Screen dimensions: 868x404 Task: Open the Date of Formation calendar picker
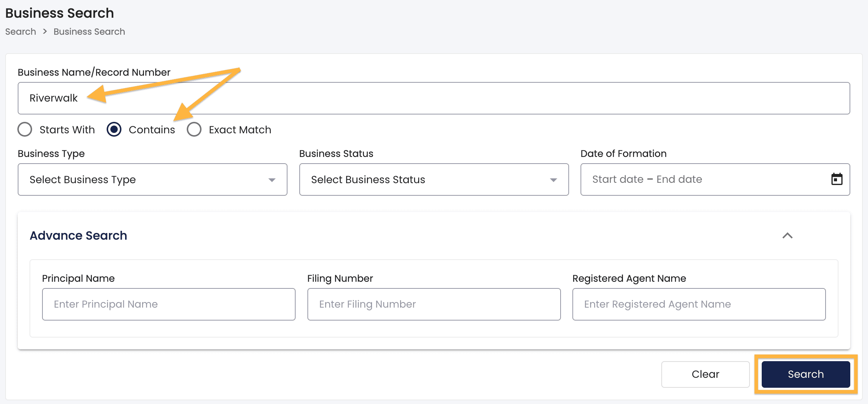837,179
